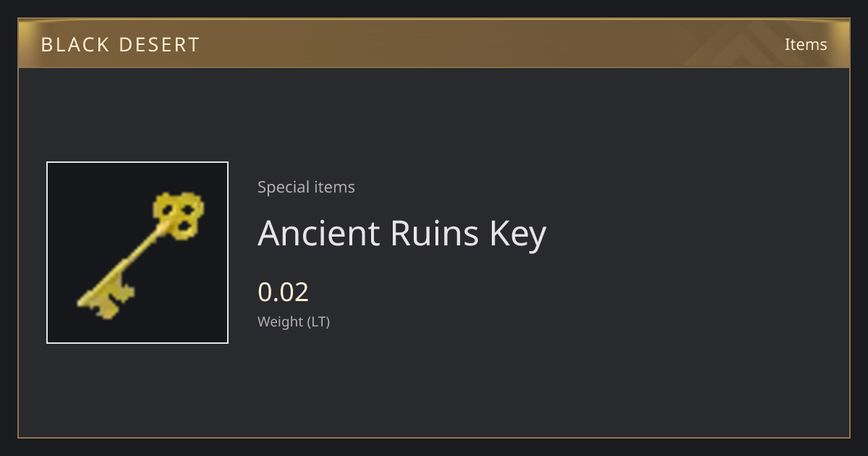Image resolution: width=868 pixels, height=456 pixels.
Task: Click the BLACK DESERT site title
Action: click(x=120, y=45)
